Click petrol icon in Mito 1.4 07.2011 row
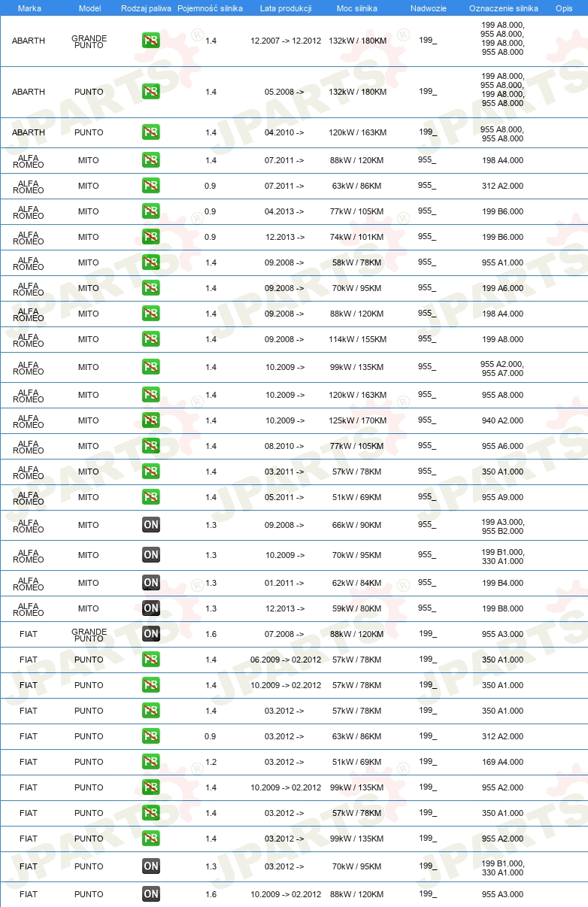This screenshot has width=588, height=907. click(x=151, y=160)
